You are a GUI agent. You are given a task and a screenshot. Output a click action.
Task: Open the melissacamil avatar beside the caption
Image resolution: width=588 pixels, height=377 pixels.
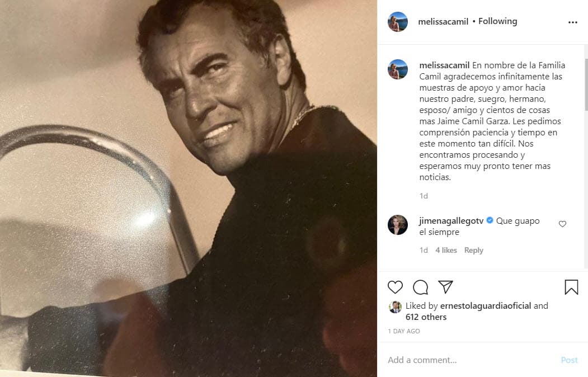398,69
